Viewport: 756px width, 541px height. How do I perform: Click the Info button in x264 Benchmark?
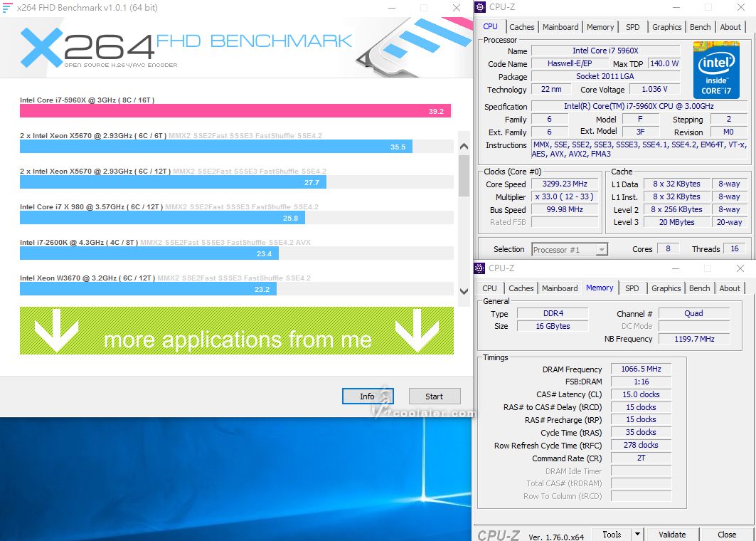[368, 396]
